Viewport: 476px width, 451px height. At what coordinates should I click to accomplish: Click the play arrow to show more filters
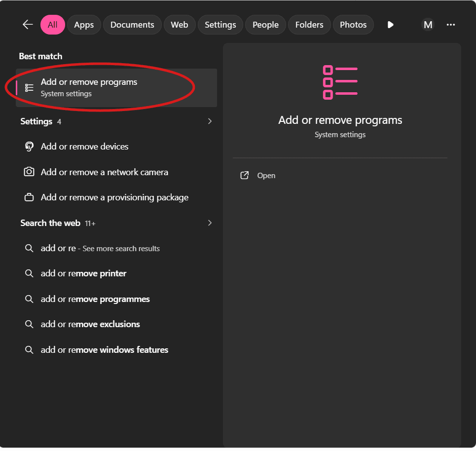(x=390, y=25)
